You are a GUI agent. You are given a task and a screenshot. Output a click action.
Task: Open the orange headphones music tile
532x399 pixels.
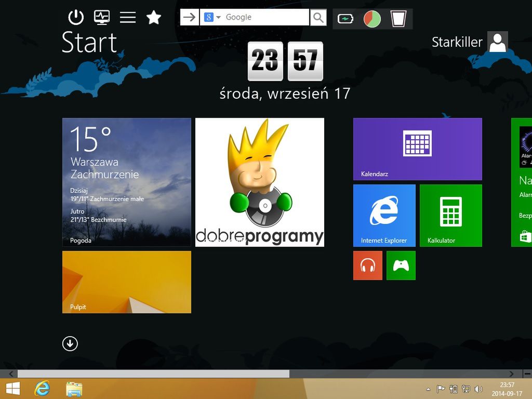coord(367,265)
